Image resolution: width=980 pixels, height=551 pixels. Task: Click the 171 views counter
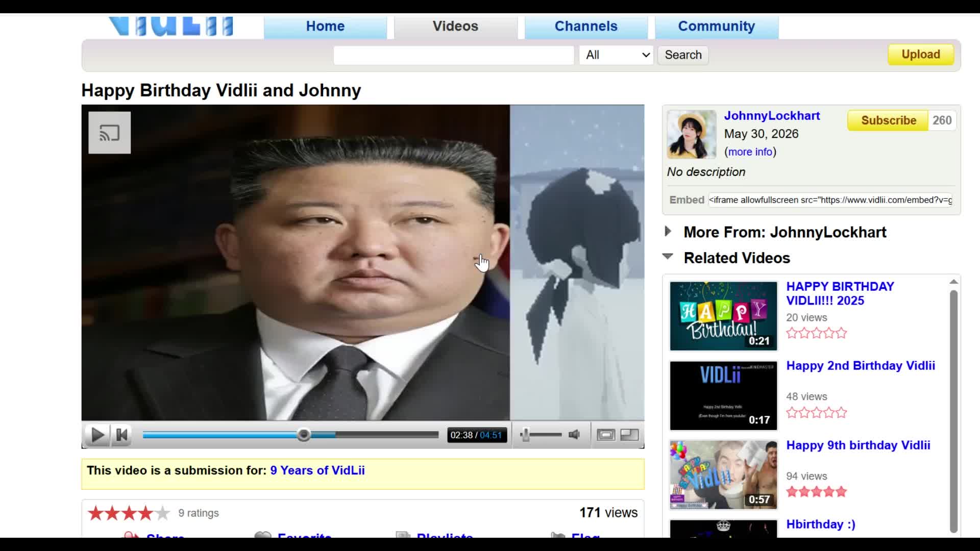[608, 513]
